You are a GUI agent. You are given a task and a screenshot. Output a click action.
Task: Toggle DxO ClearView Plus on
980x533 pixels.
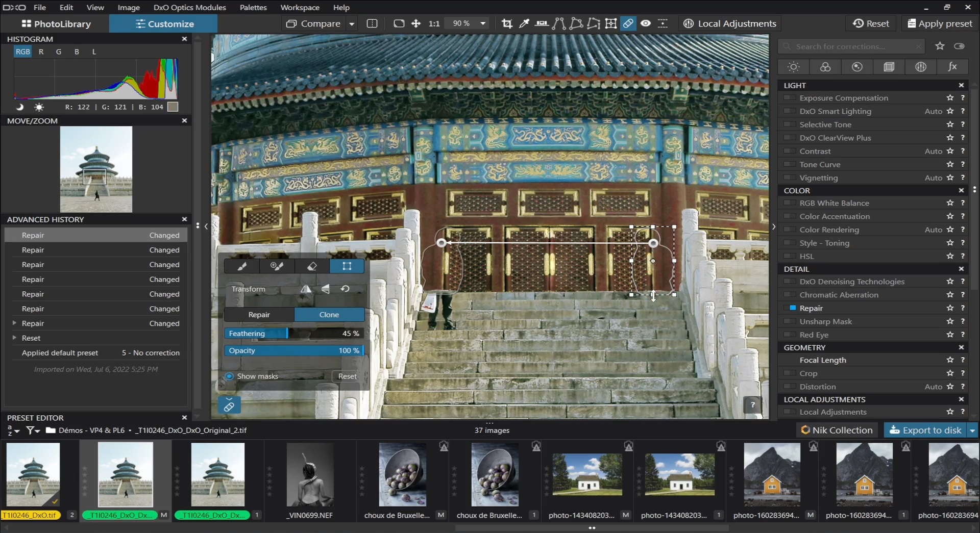(x=790, y=137)
